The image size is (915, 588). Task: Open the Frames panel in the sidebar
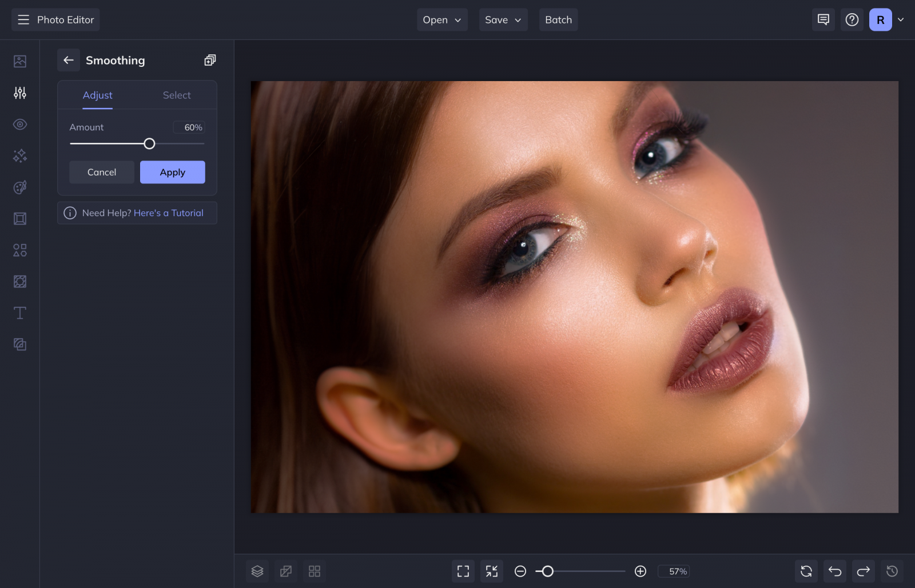pos(20,218)
